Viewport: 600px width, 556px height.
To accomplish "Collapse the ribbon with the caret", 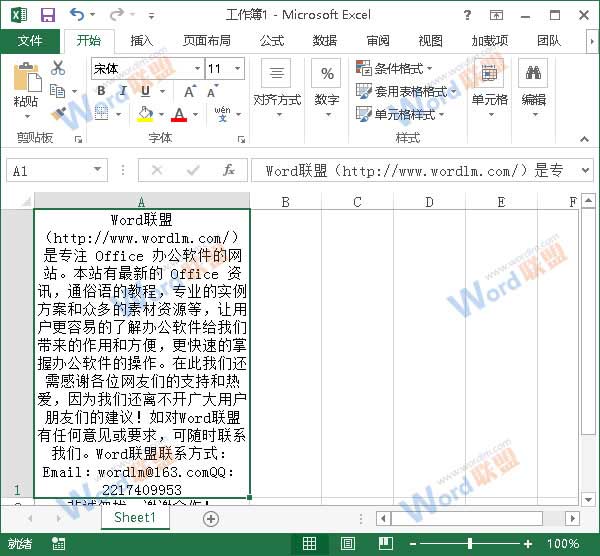I will coord(584,139).
